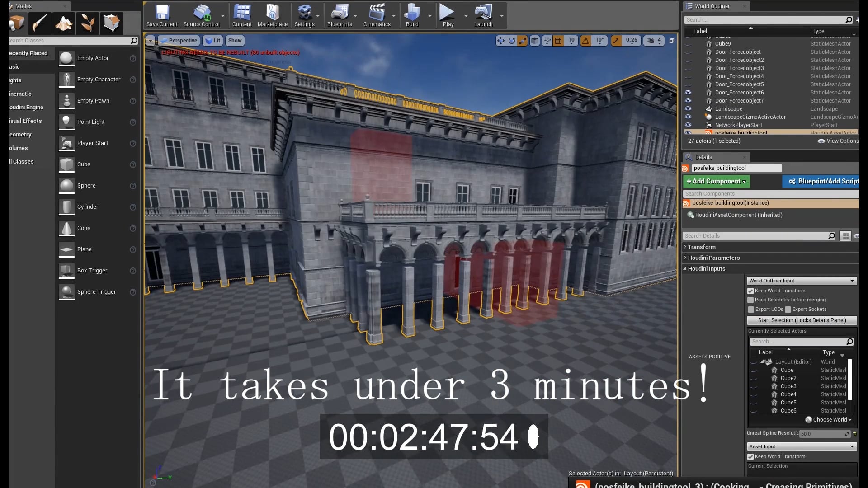Toggle visibility eye of Landscape actor
Image resolution: width=868 pixels, height=488 pixels.
click(688, 109)
